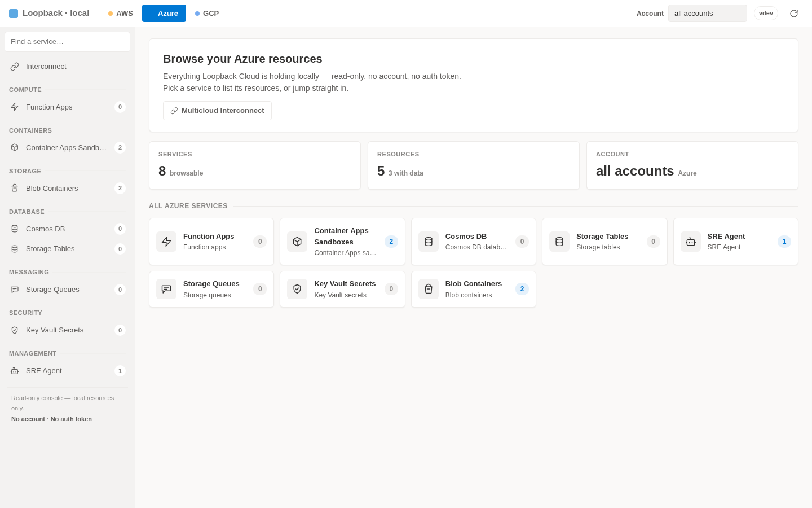Screen dimensions: 812x508
Task: Click the Function Apps lightning icon in the sidebar
Action: (x=15, y=107)
